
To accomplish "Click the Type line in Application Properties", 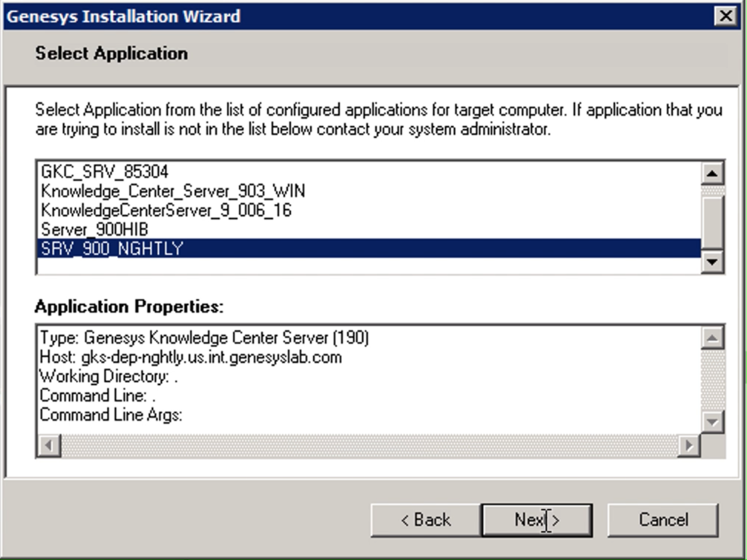I will [x=204, y=338].
